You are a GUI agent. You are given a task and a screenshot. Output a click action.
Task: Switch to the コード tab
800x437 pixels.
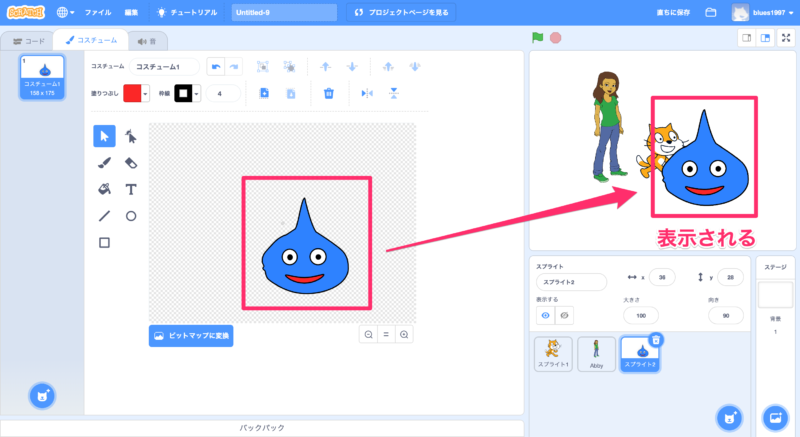[x=28, y=41]
